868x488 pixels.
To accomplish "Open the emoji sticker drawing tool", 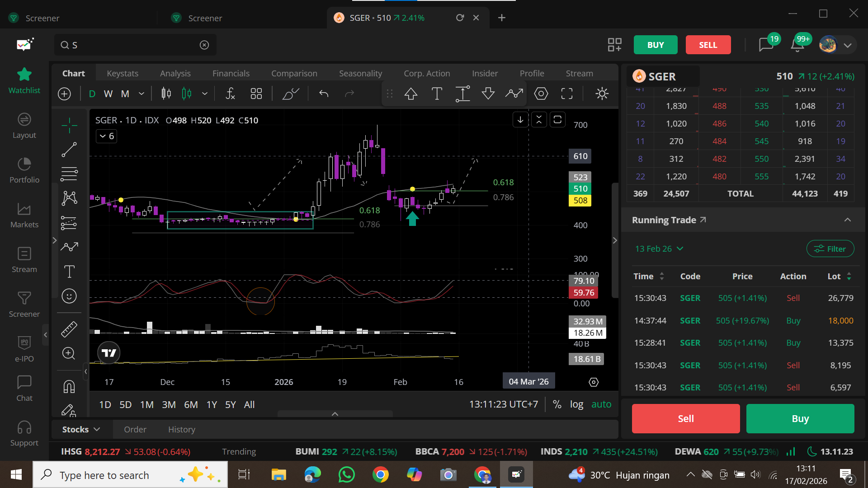I will tap(69, 296).
